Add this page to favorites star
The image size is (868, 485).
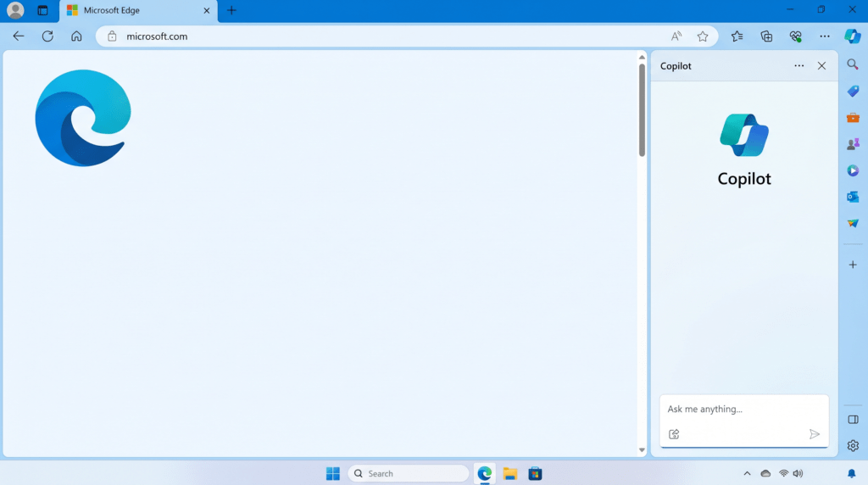point(703,36)
